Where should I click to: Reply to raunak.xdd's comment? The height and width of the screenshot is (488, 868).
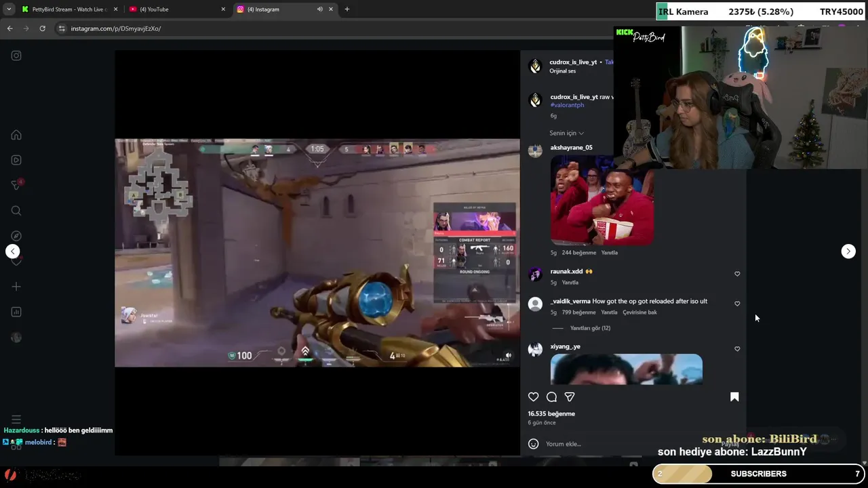point(570,283)
